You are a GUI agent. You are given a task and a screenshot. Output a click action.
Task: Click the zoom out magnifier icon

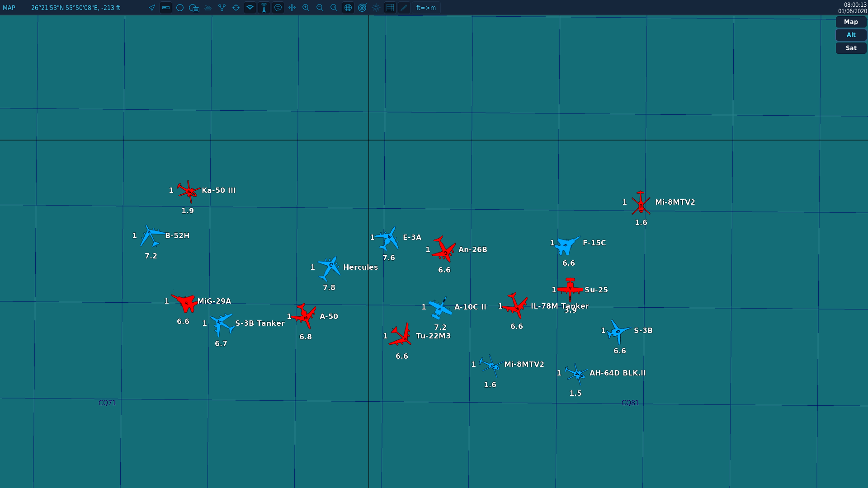coord(320,8)
